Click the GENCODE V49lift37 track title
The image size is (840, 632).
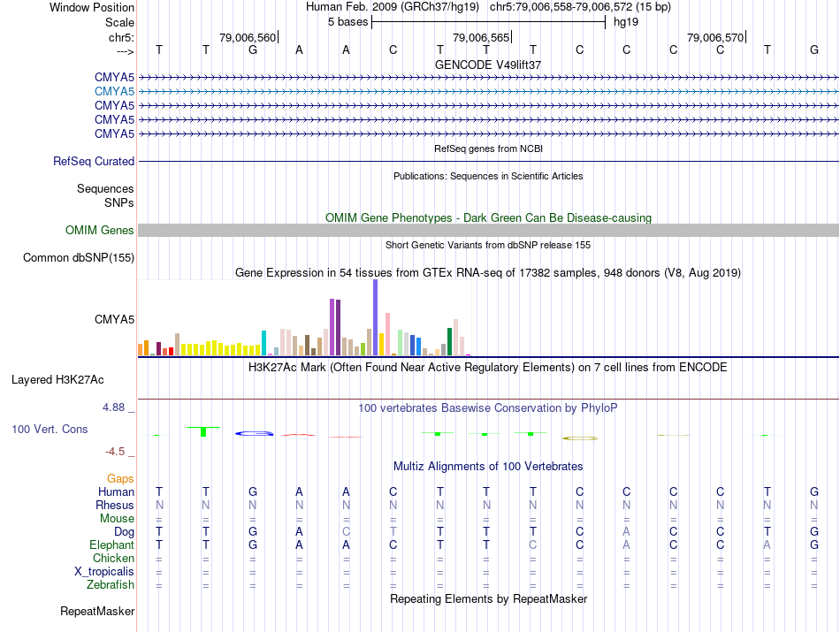tap(488, 65)
